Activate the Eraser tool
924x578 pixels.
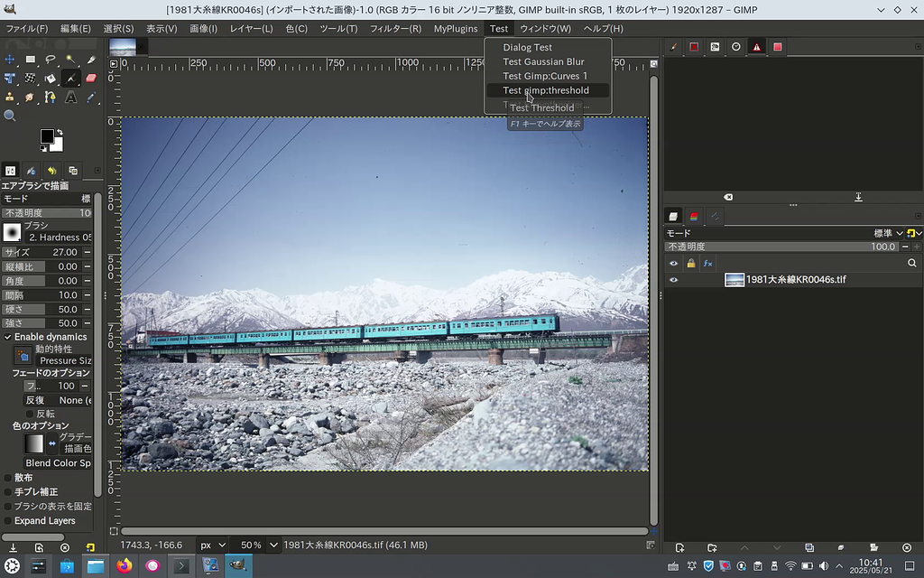pyautogui.click(x=90, y=78)
